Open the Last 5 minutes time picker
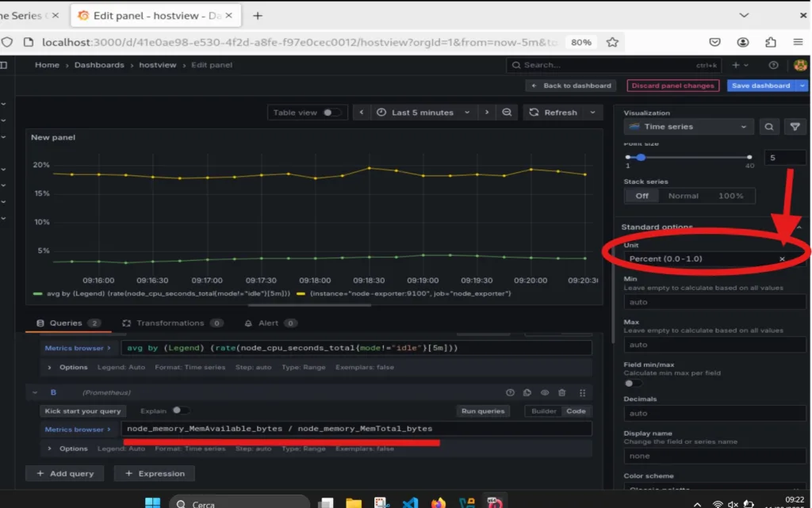The image size is (812, 508). pos(424,113)
